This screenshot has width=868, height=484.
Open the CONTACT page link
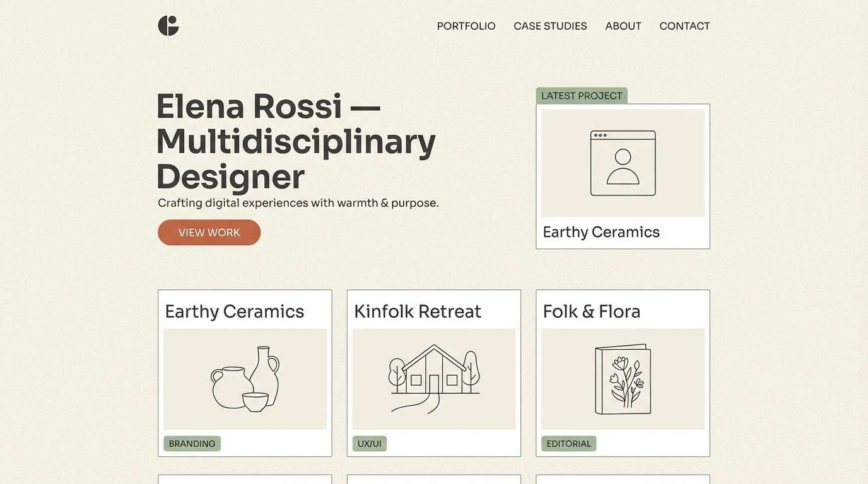pos(684,26)
